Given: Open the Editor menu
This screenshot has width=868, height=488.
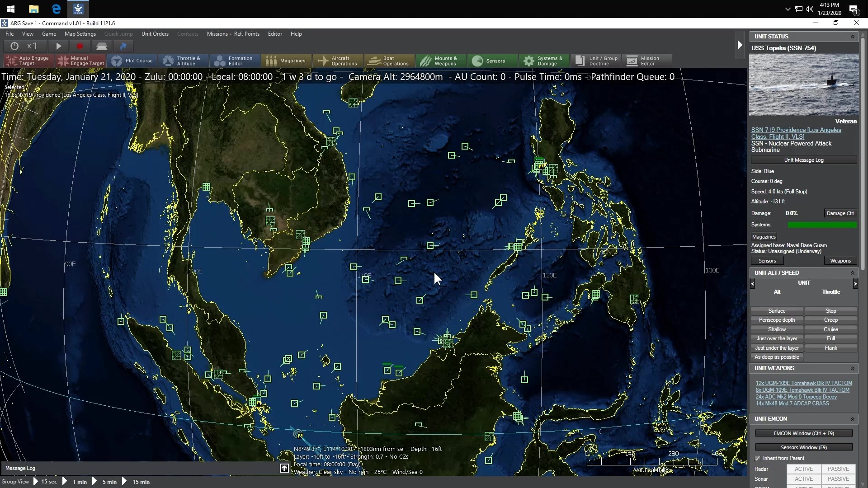Looking at the screenshot, I should pyautogui.click(x=275, y=34).
